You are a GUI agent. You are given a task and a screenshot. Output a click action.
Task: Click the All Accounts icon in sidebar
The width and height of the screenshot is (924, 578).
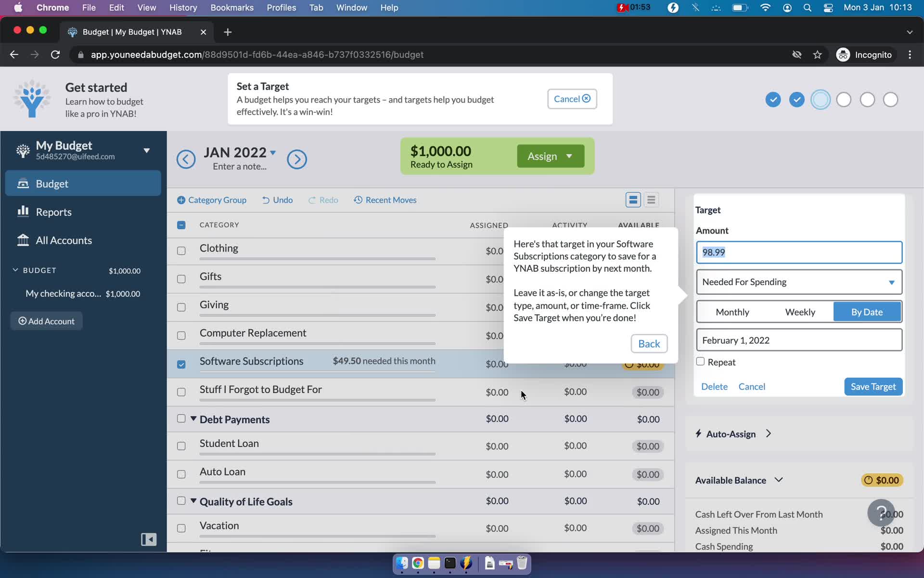click(x=23, y=240)
